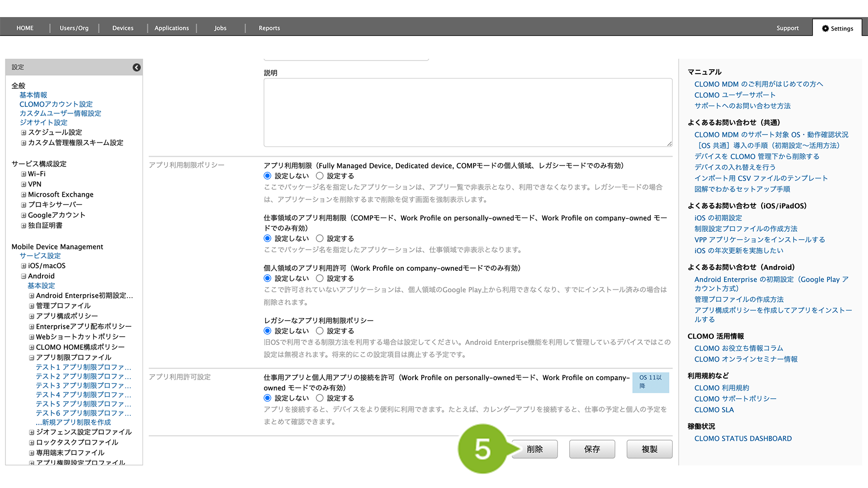
Task: Expand the Wi-Fi tree node plus icon
Action: pyautogui.click(x=23, y=174)
